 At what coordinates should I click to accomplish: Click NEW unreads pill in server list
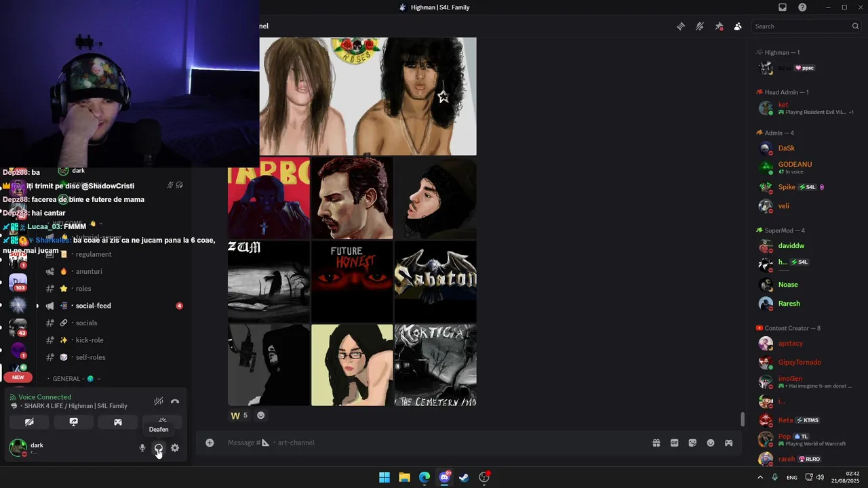(x=18, y=377)
